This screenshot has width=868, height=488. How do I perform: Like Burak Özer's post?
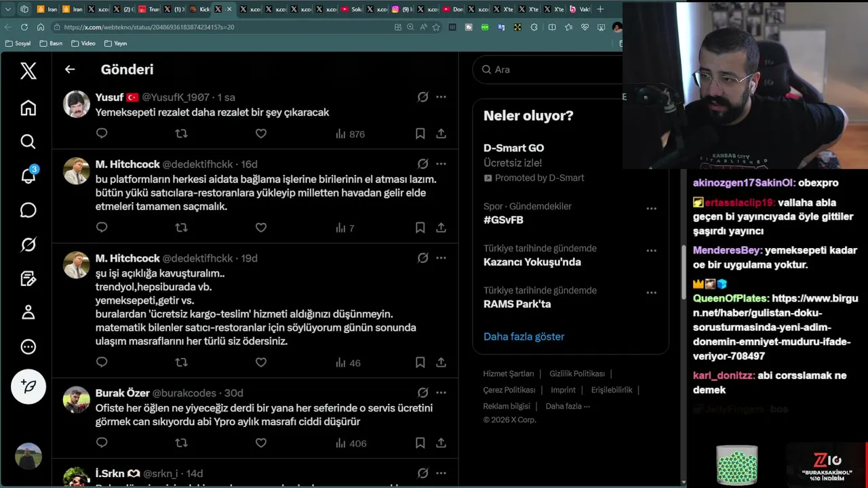pyautogui.click(x=261, y=443)
